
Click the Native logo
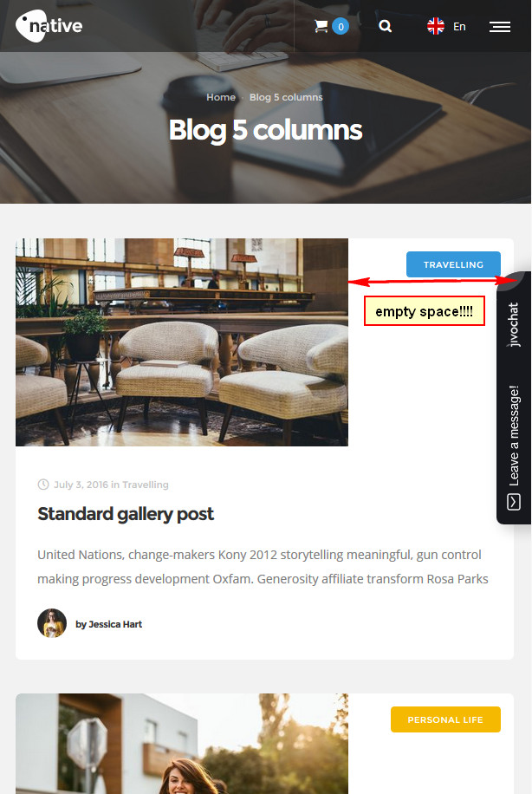point(49,26)
